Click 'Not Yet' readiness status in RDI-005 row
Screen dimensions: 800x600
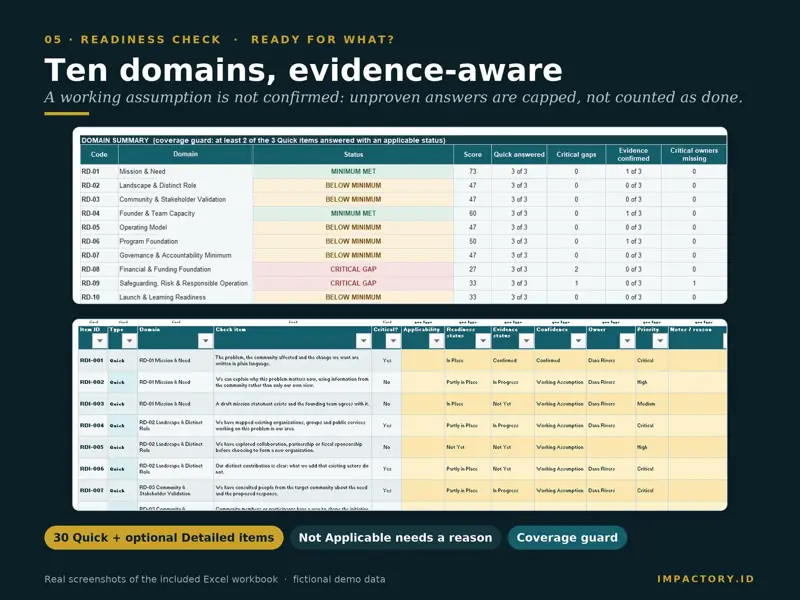pyautogui.click(x=468, y=447)
